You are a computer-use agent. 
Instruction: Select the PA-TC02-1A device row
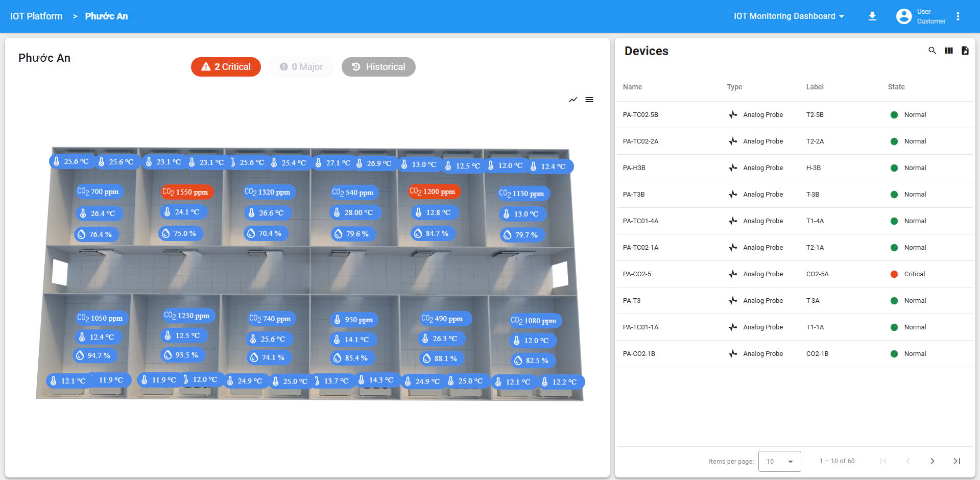(795, 248)
